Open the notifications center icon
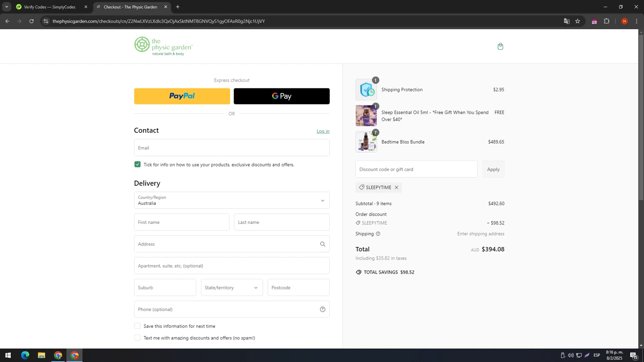The image size is (644, 362). tap(634, 355)
